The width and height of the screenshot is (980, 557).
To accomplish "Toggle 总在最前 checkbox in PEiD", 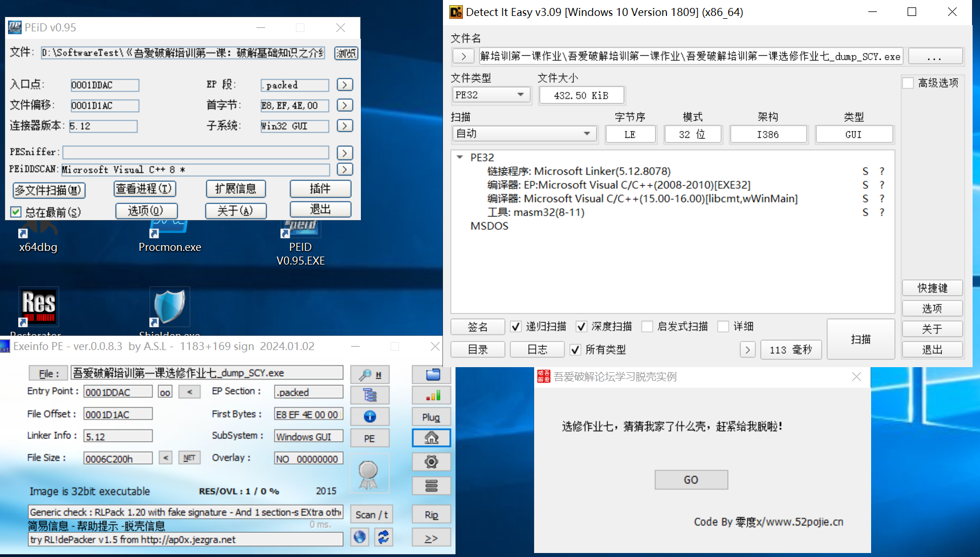I will click(16, 212).
